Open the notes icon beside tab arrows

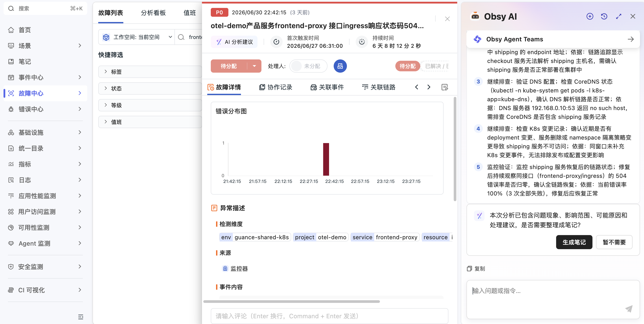(445, 87)
